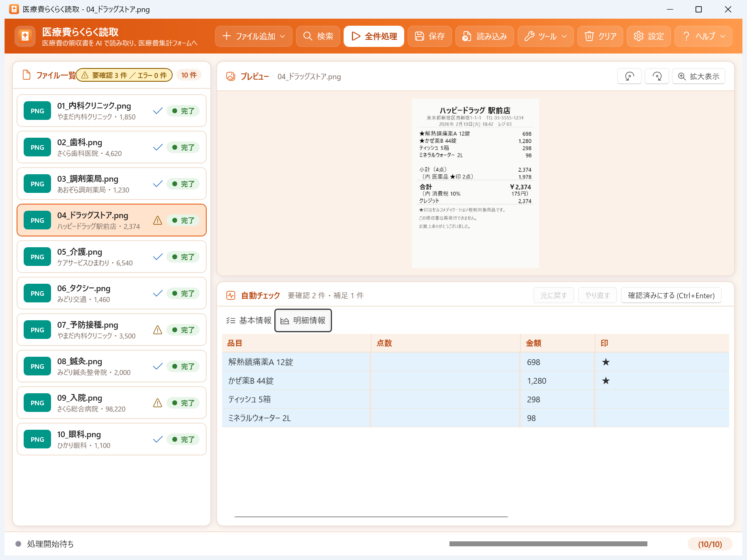This screenshot has height=560, width=747.
Task: Select file 08_鍼灸.png
Action: point(112,366)
